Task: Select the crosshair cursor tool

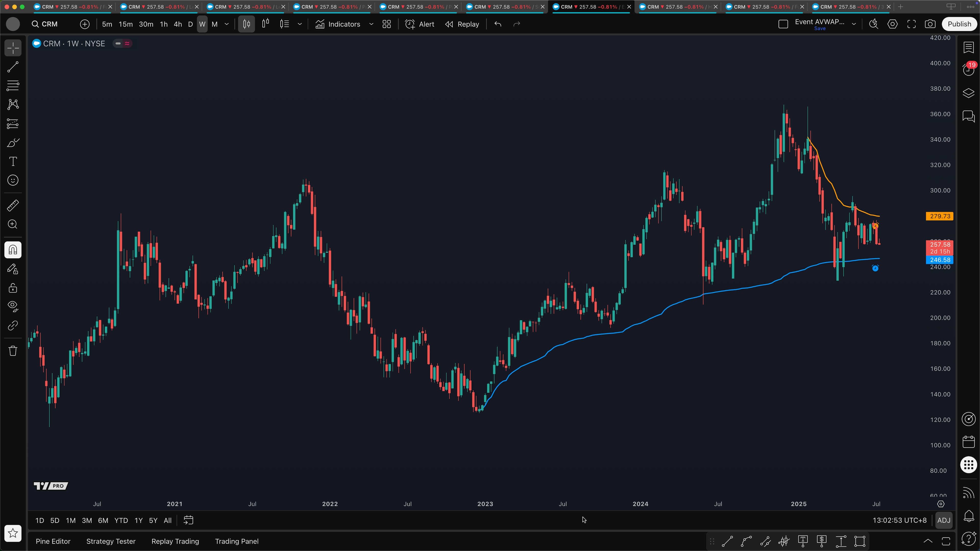Action: 13,48
